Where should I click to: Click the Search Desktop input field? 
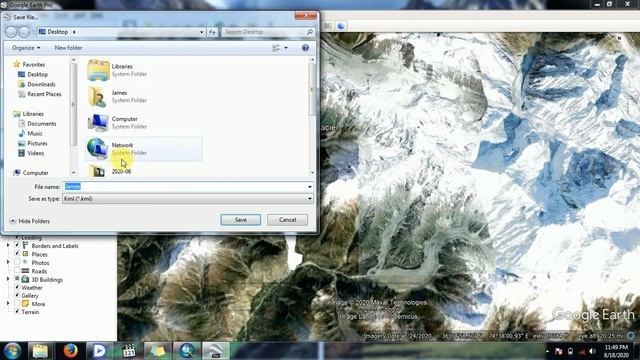pyautogui.click(x=264, y=32)
